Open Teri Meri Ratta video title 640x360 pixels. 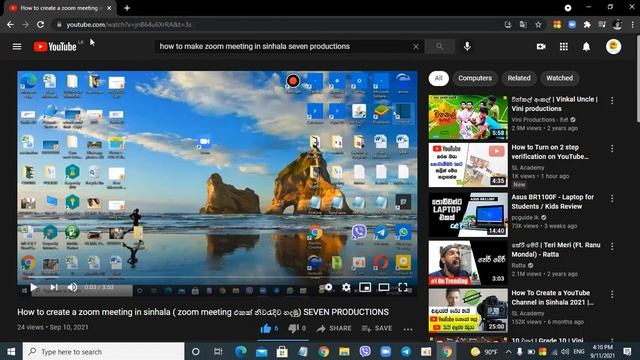click(x=556, y=249)
